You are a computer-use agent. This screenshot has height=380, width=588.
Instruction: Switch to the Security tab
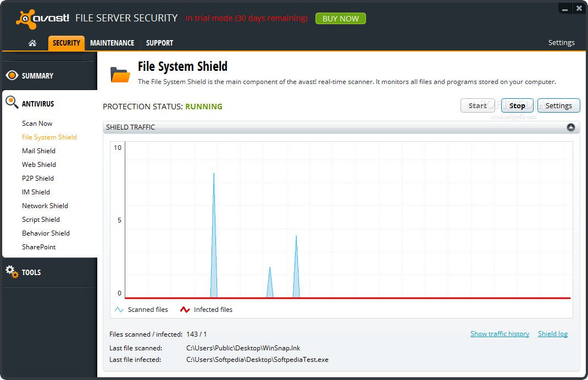pyautogui.click(x=66, y=43)
